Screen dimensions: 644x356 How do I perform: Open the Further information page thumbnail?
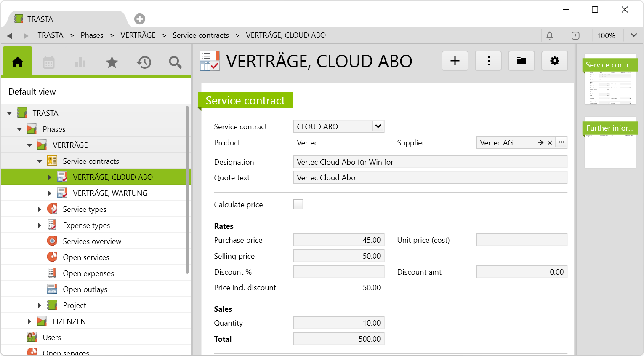click(610, 143)
